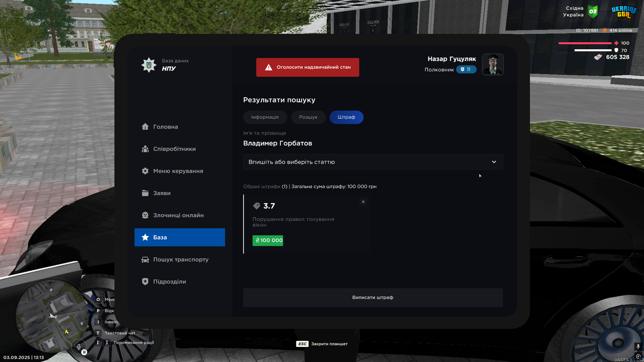Click the НПУ police badge logo
Screen dimensions: 644x362
pyautogui.click(x=148, y=65)
